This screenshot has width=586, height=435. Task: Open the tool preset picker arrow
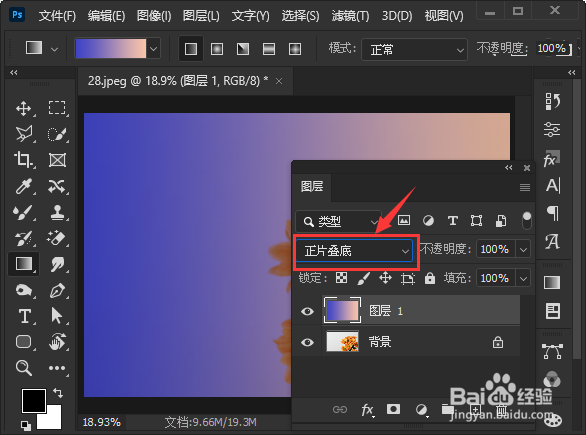[x=54, y=49]
